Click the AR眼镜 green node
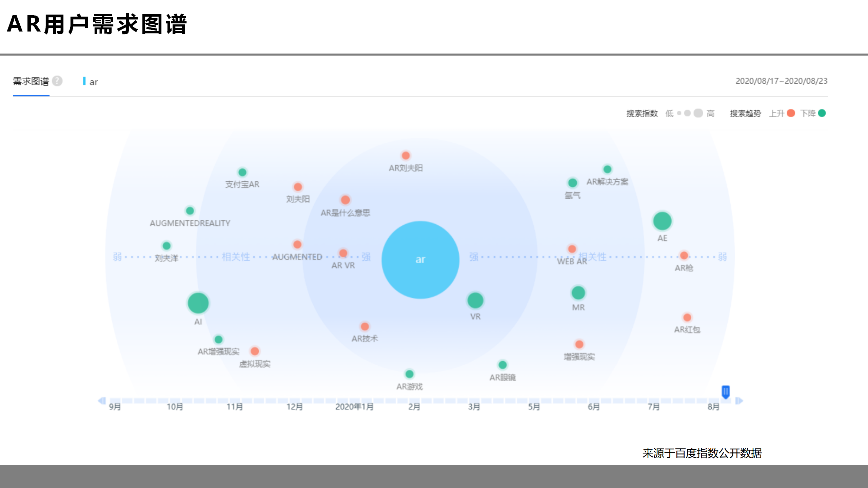868x488 pixels. pos(502,365)
